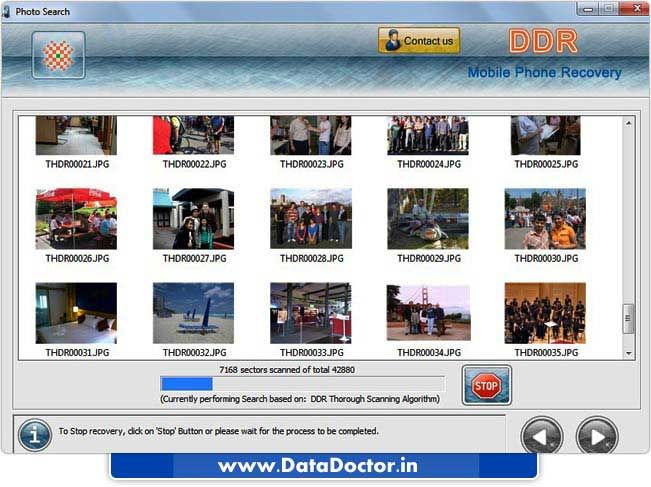Viewport: 651px width, 487px height.
Task: Select thumbnail of THDR00029.JPG
Action: coord(428,219)
